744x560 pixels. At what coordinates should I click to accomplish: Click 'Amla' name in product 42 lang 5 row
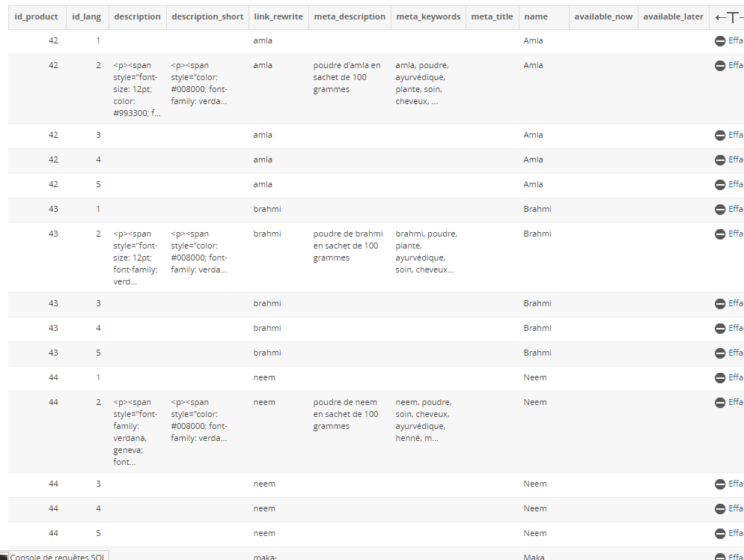(533, 185)
